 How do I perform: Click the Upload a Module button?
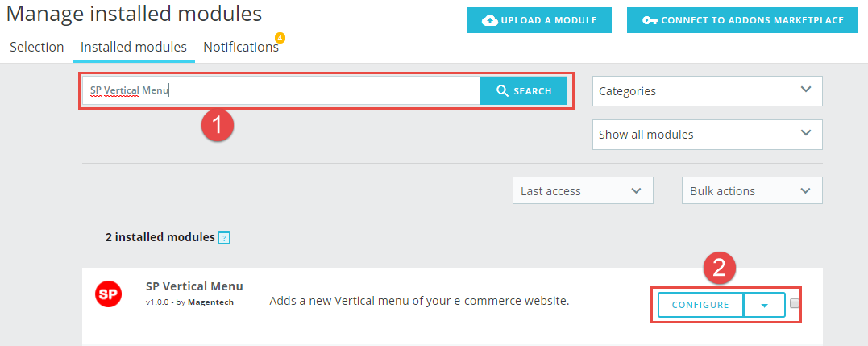pos(539,20)
